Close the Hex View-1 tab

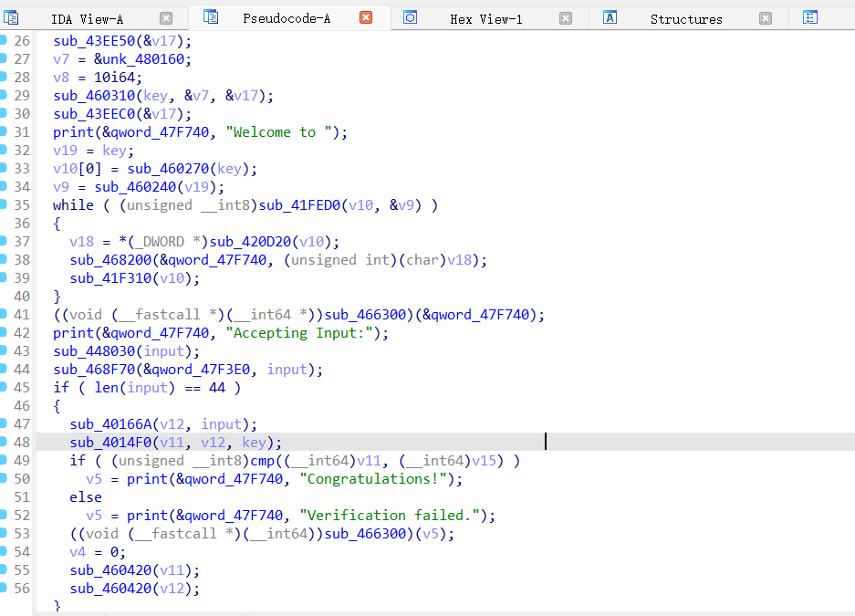click(x=566, y=18)
